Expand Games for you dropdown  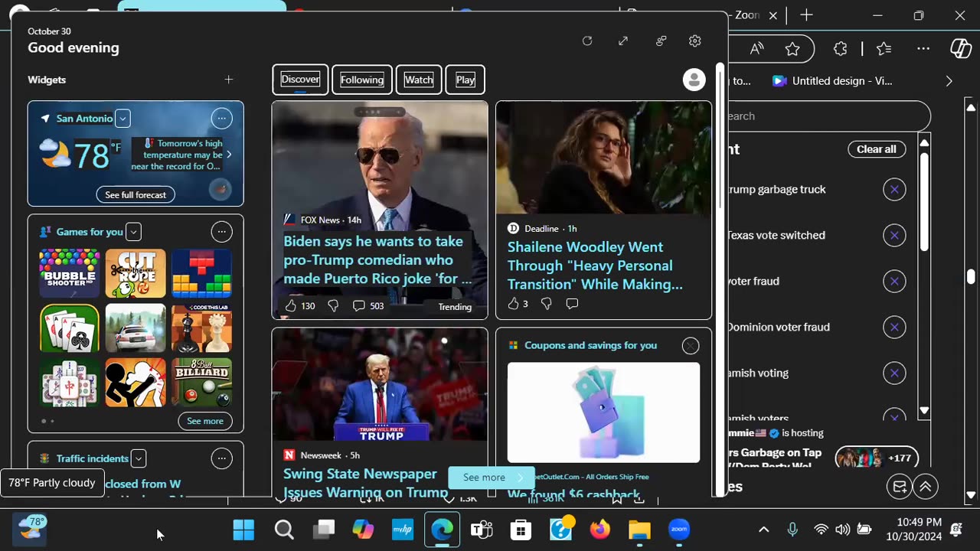pyautogui.click(x=133, y=231)
